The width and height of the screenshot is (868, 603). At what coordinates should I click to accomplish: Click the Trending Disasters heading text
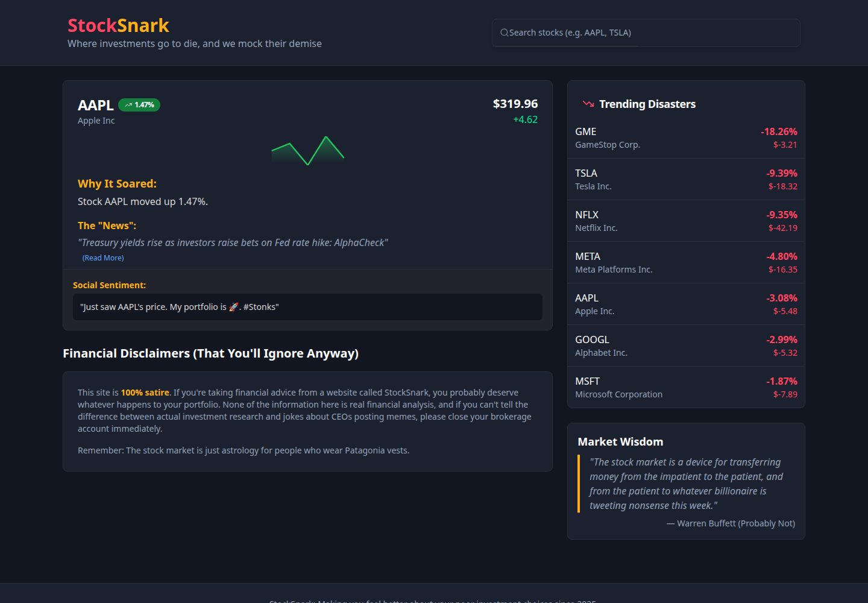click(x=647, y=104)
